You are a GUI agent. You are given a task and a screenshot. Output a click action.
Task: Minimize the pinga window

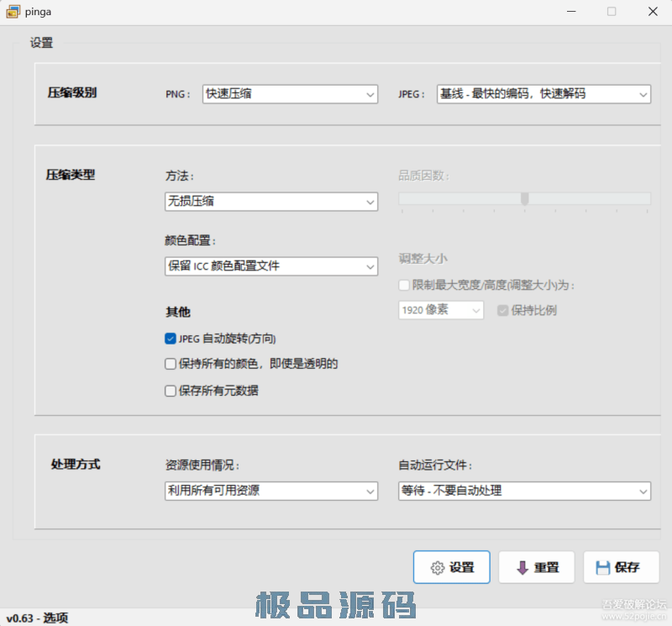coord(570,12)
